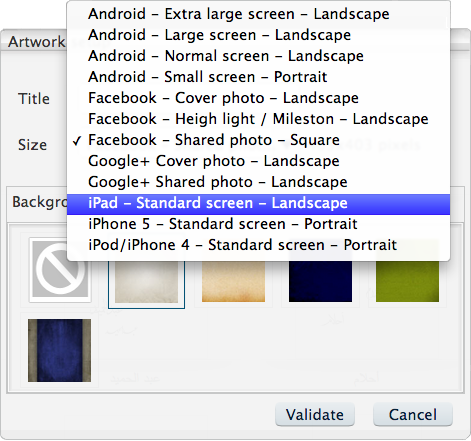The width and height of the screenshot is (471, 441).
Task: Select checked Facebook – Shared photo – Square
Action: point(258,140)
